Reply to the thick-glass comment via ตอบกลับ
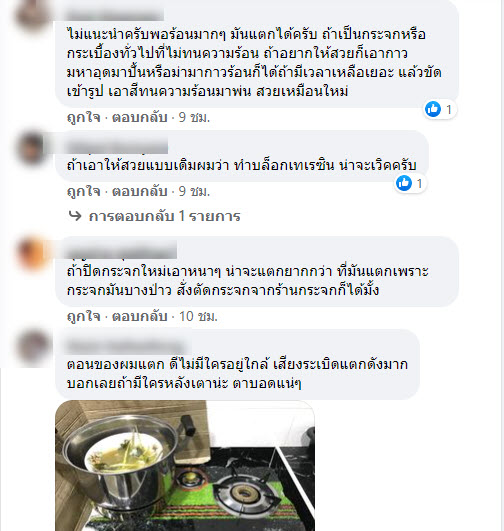504x531 pixels. pos(140,316)
